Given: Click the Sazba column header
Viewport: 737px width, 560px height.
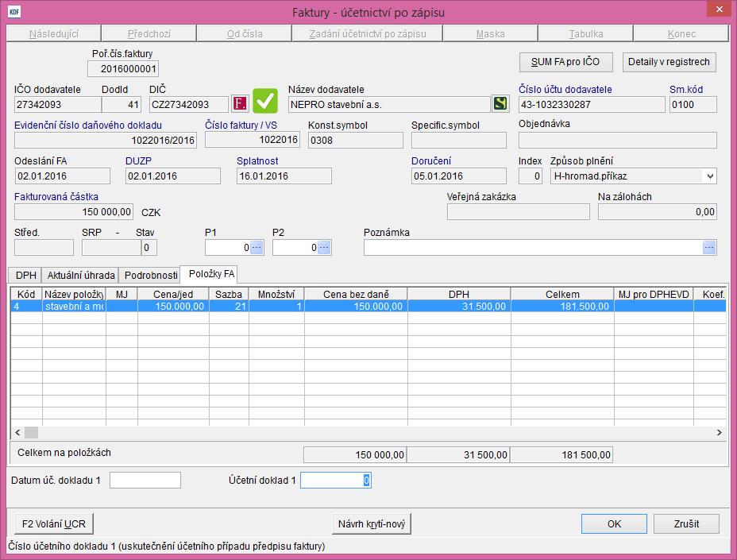Looking at the screenshot, I should (x=229, y=295).
